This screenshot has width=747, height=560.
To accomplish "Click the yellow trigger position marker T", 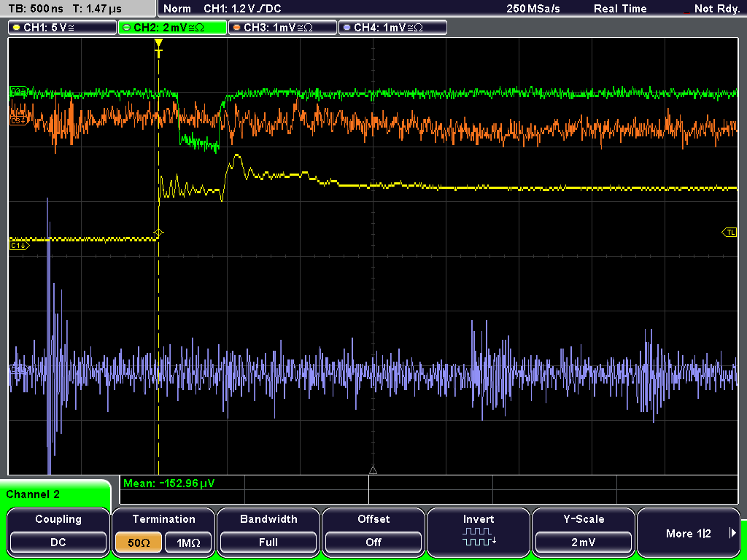I will (x=158, y=49).
